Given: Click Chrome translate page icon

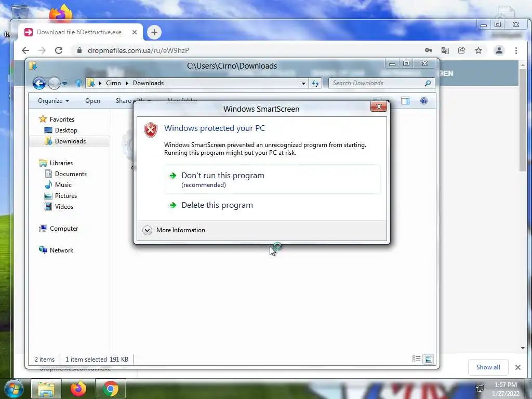Looking at the screenshot, I should (445, 50).
